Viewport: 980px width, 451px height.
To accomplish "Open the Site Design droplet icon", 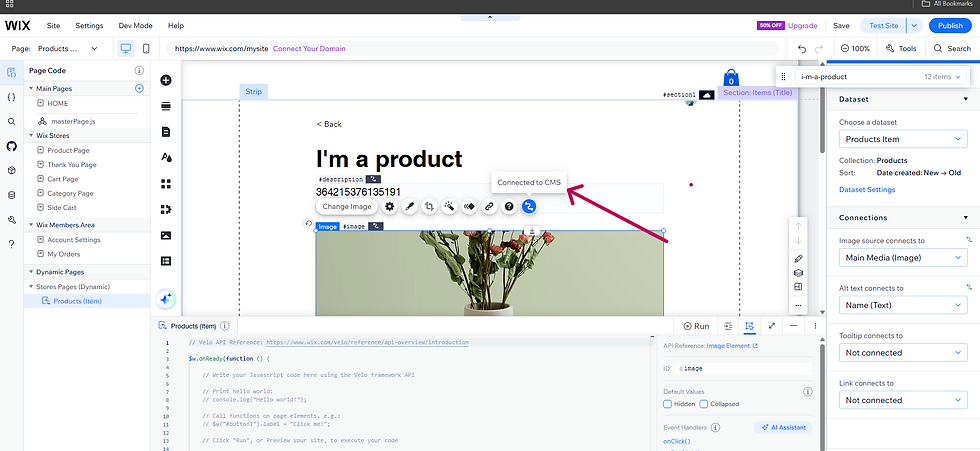I will click(x=166, y=157).
